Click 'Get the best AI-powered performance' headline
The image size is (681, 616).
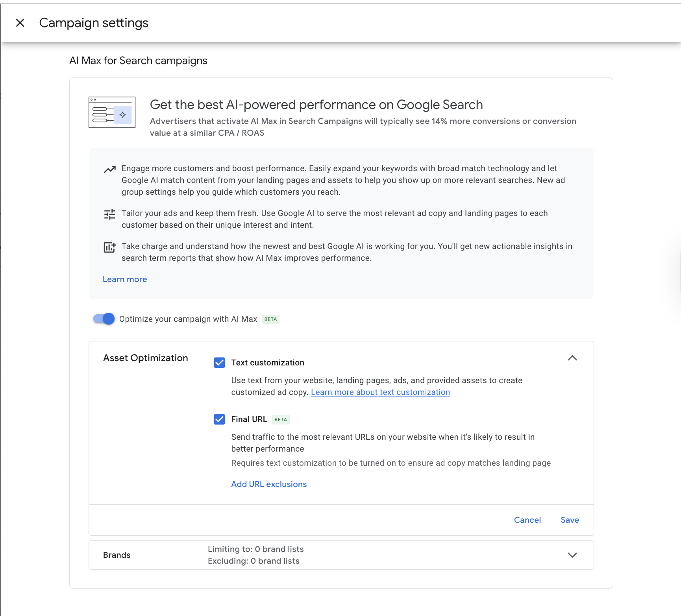316,105
